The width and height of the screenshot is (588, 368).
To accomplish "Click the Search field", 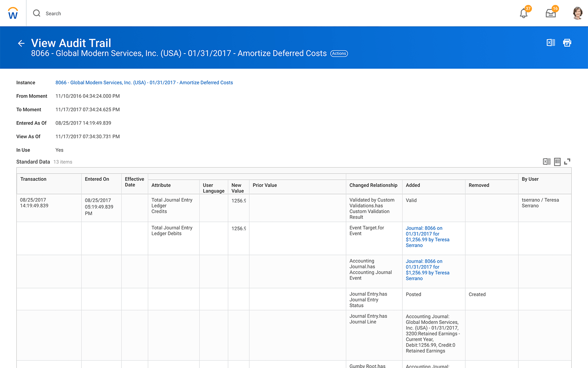I will coord(53,13).
